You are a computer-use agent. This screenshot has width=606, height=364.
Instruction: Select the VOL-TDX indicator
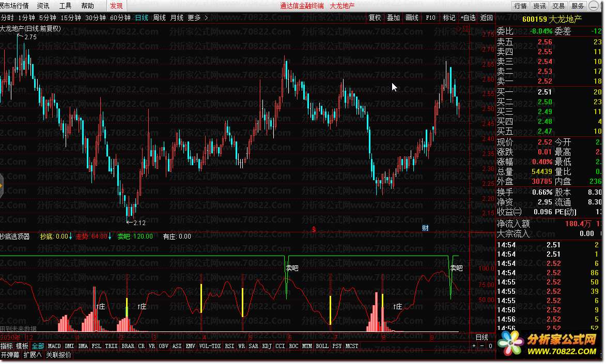coord(210,346)
